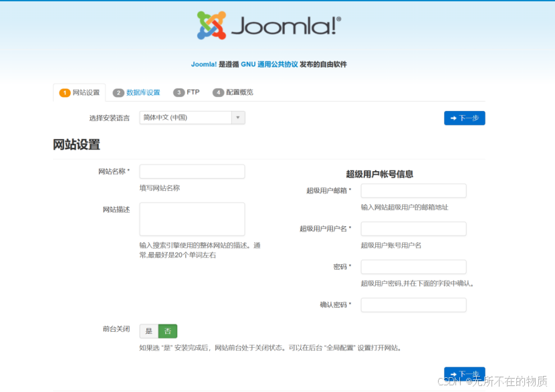Click the 超级用户帐号信息 heading

point(379,174)
